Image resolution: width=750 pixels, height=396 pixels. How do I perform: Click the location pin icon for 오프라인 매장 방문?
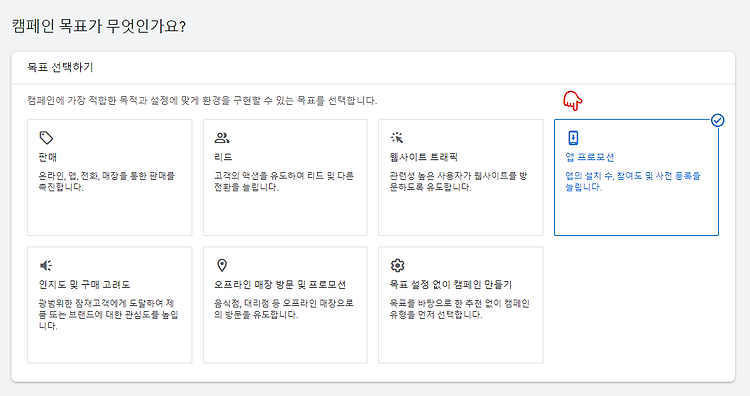coord(222,265)
